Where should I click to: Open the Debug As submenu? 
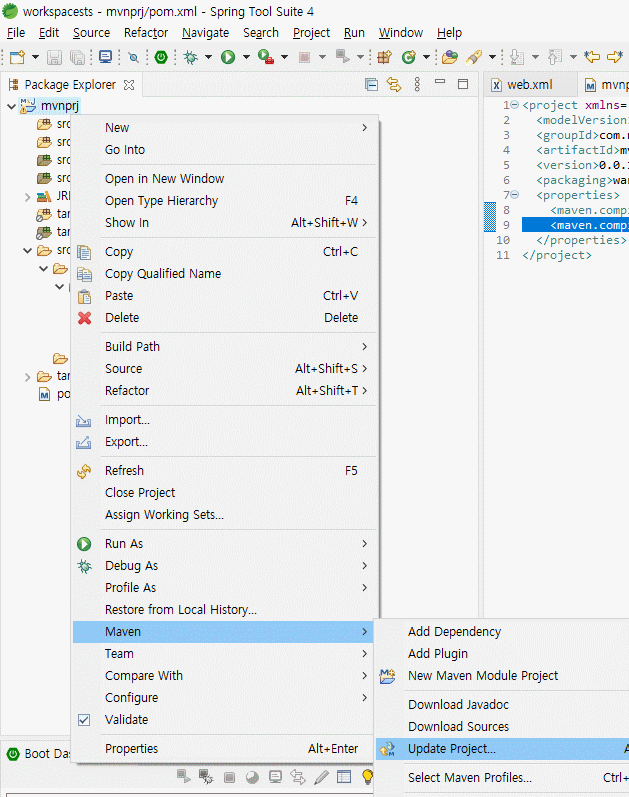(224, 566)
